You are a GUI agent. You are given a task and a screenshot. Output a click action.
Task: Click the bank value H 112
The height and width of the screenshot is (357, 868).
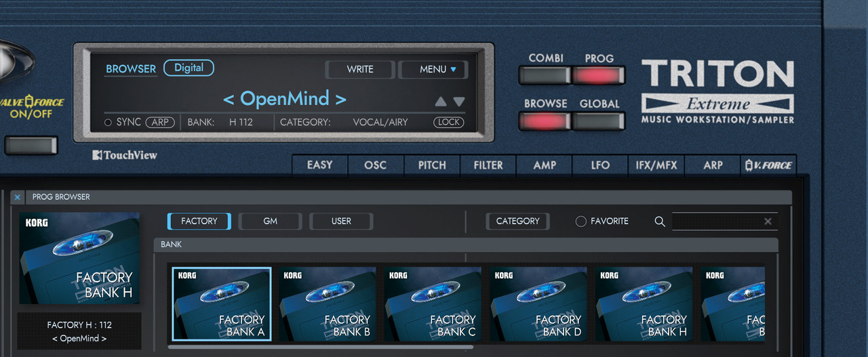click(x=241, y=123)
